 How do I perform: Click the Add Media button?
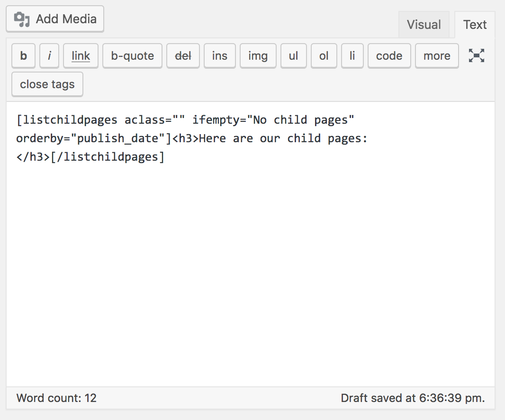point(55,19)
